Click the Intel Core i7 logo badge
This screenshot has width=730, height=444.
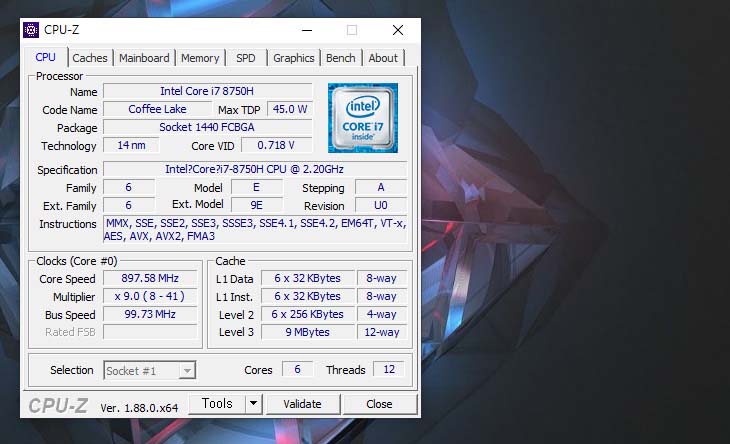coord(363,118)
